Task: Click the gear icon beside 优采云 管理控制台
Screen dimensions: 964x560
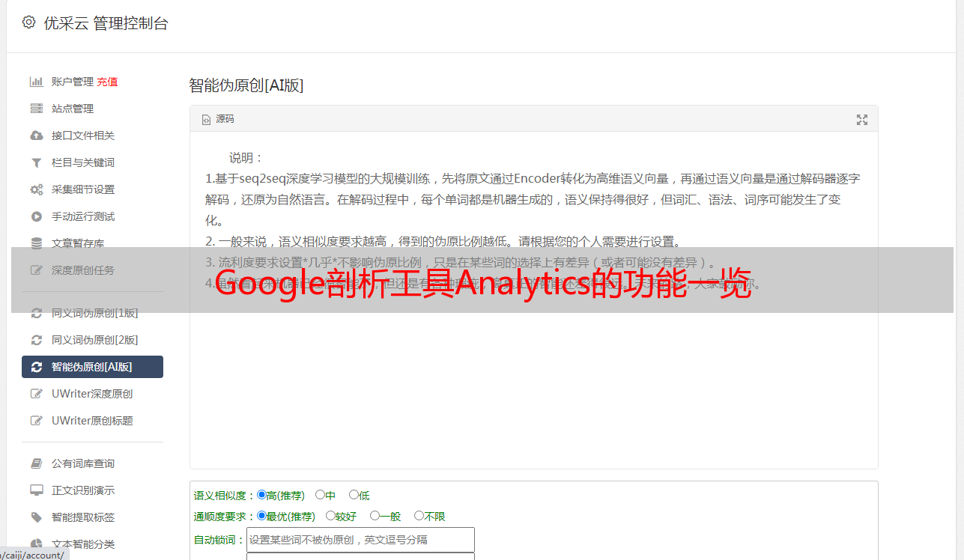Action: click(x=28, y=22)
